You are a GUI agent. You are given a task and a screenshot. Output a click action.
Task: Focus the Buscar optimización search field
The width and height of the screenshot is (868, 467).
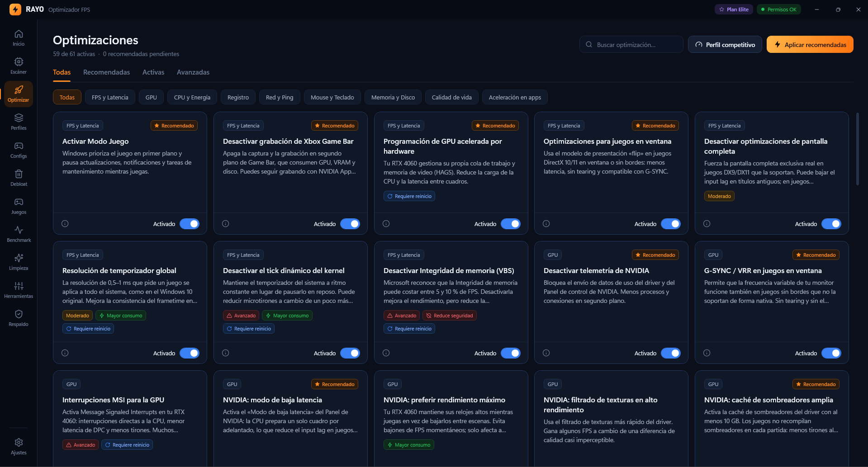click(x=631, y=44)
